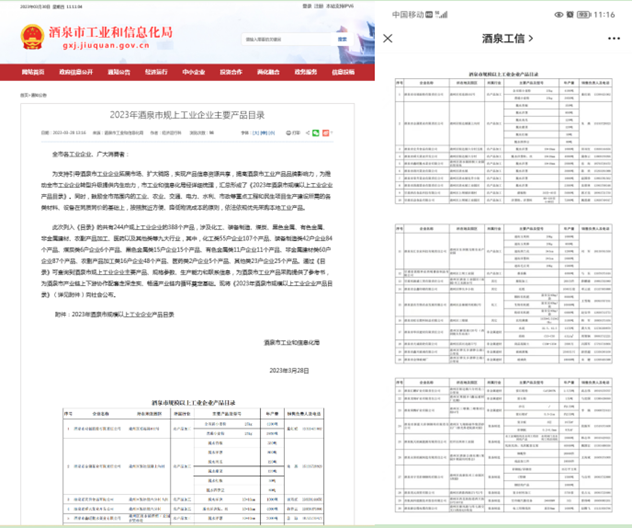
Task: Click the publish date in article meta line
Action: (x=64, y=133)
